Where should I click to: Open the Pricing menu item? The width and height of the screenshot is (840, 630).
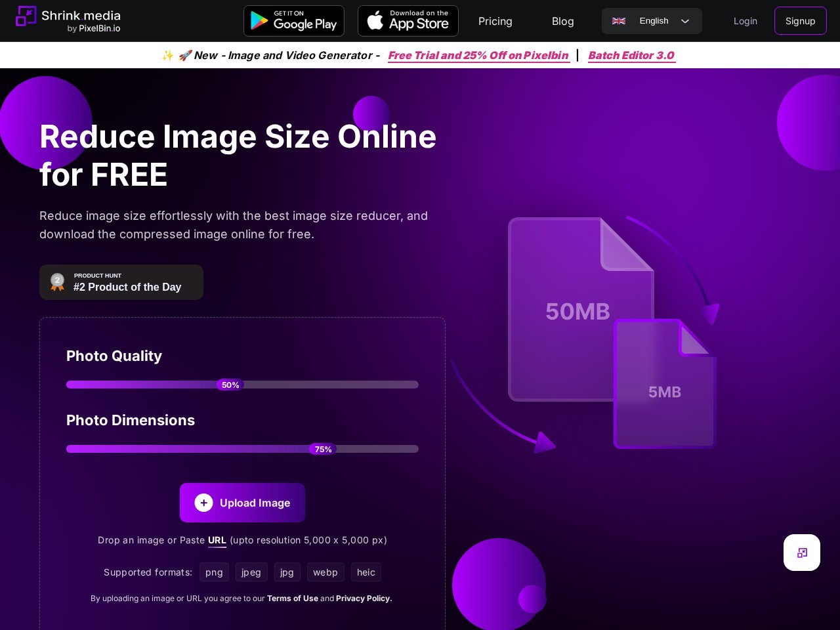pyautogui.click(x=495, y=21)
